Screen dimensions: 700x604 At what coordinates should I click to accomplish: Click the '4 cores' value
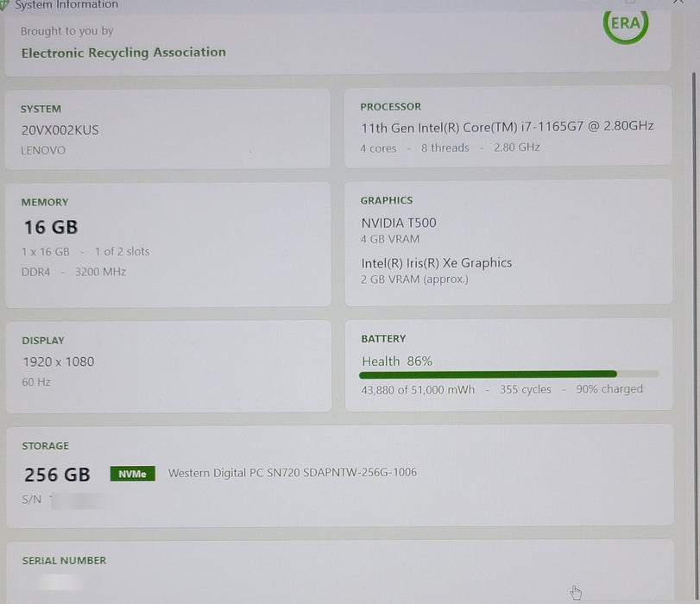pyautogui.click(x=379, y=148)
